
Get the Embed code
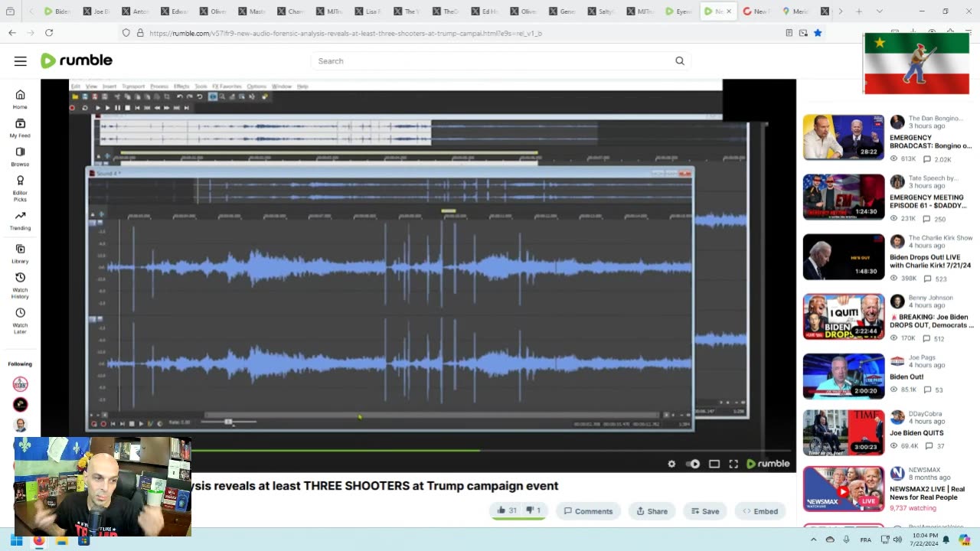pos(760,511)
